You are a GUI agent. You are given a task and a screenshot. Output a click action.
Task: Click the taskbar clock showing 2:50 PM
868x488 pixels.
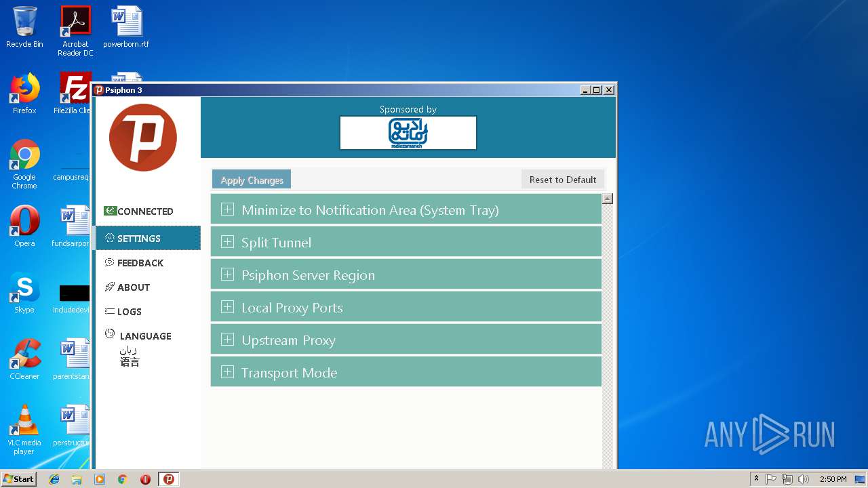(x=833, y=479)
